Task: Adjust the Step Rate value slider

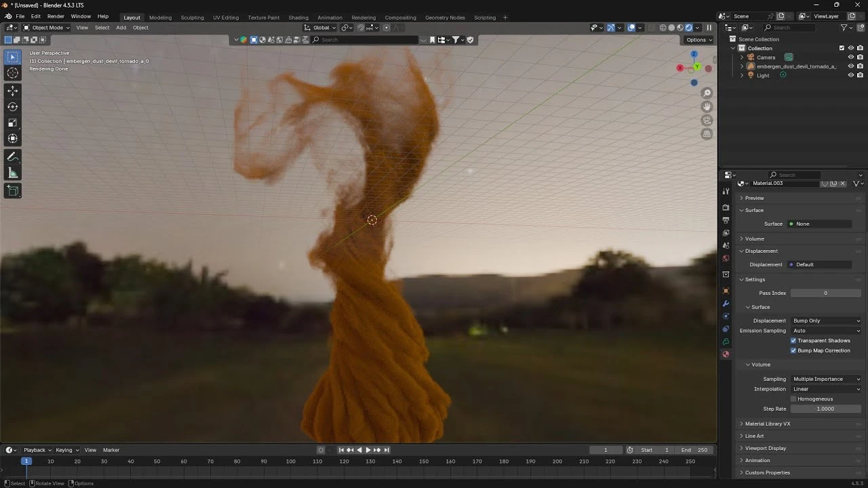Action: pyautogui.click(x=826, y=409)
